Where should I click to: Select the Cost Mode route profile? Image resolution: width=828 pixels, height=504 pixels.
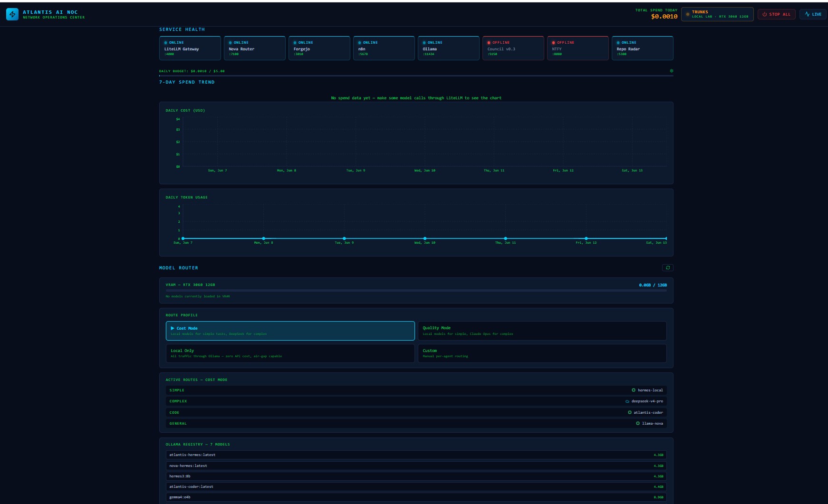(290, 331)
